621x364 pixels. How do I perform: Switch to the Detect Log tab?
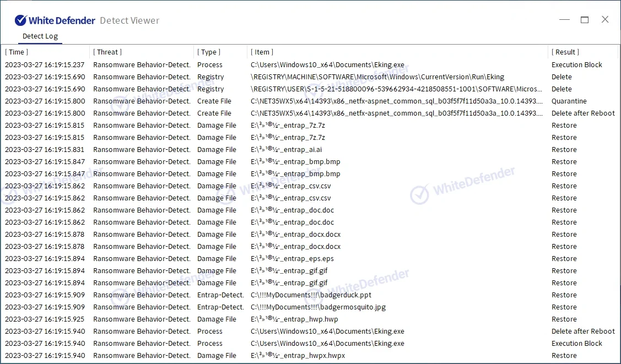[40, 36]
